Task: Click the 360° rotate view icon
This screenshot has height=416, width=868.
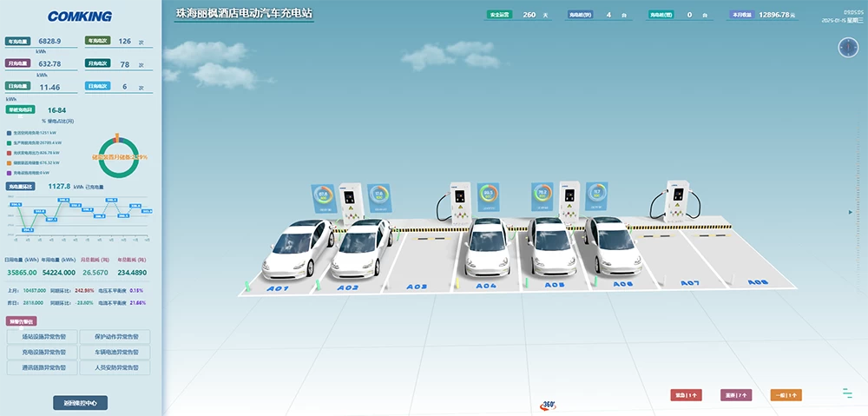Action: [x=548, y=406]
